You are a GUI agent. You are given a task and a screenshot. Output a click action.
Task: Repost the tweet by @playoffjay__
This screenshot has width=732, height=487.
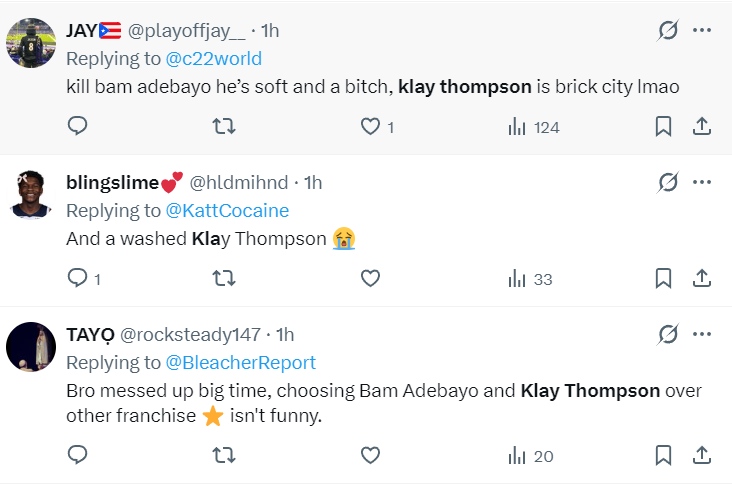pos(224,126)
